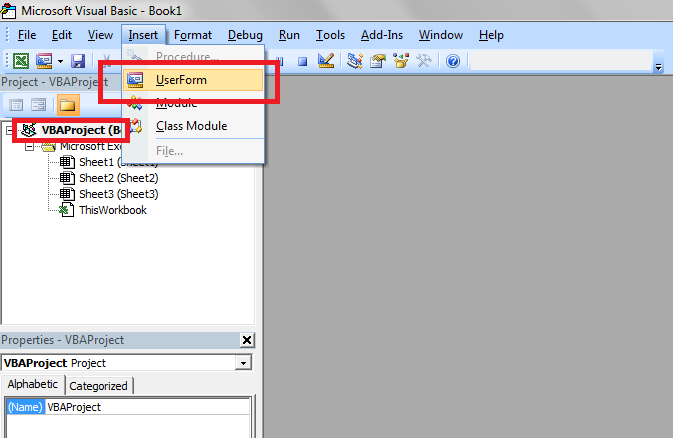Open Project Explorer toolbar icon
This screenshot has height=438, width=673.
(355, 61)
